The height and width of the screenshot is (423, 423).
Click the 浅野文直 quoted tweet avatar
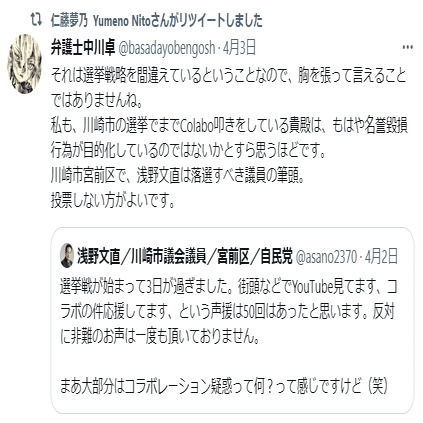[x=67, y=256]
